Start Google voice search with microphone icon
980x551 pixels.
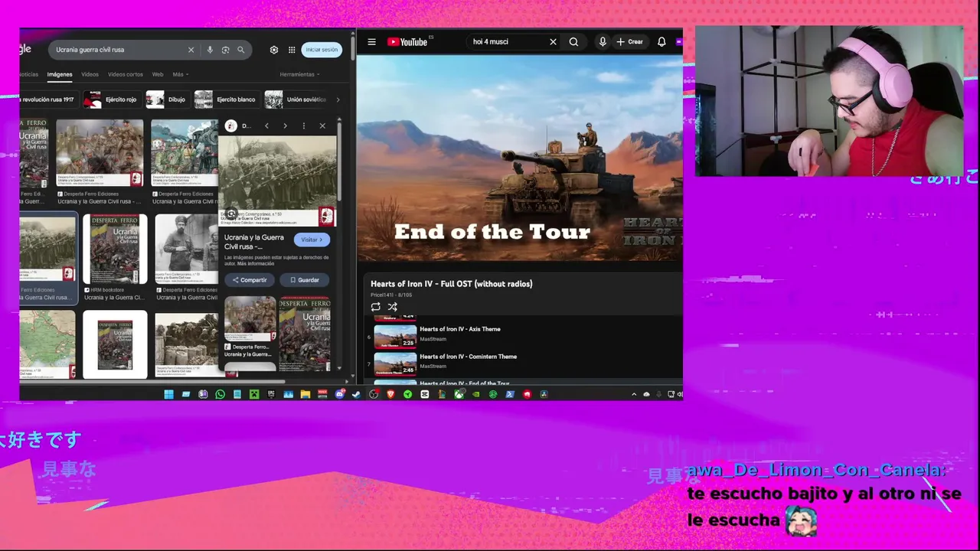(210, 50)
